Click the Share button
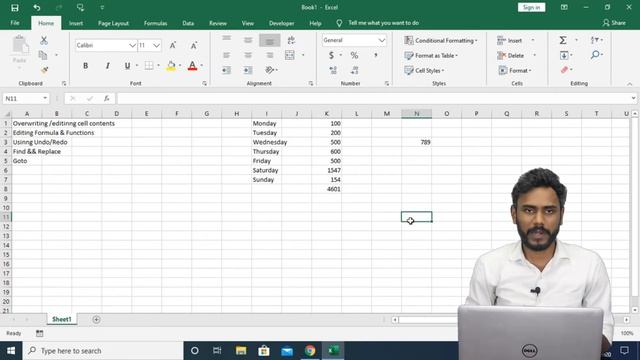Viewport: 640px width, 360px height. [614, 23]
